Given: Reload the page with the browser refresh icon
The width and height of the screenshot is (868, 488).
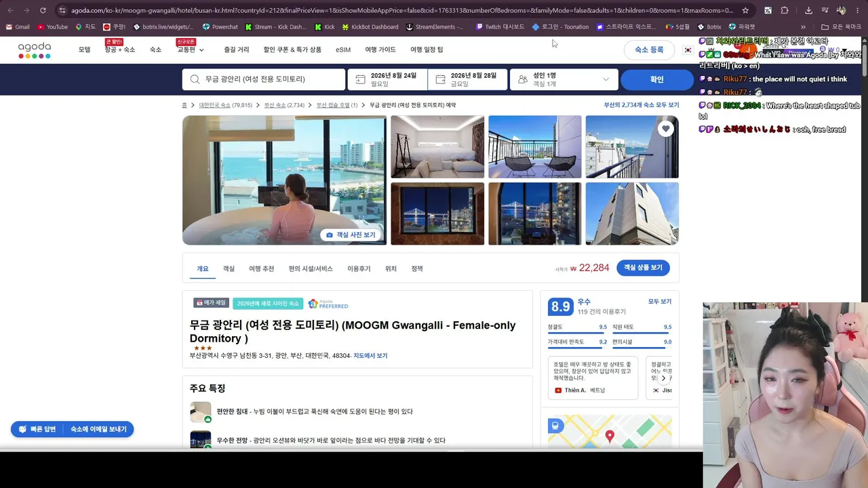Looking at the screenshot, I should coord(43,10).
